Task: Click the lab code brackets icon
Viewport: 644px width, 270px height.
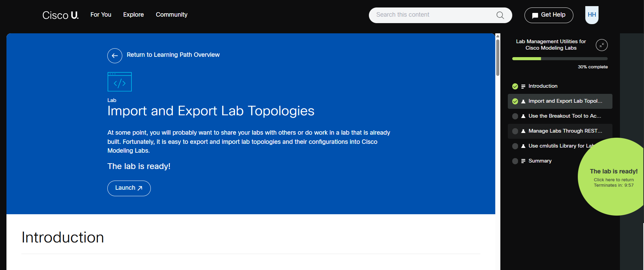Action: 120,82
